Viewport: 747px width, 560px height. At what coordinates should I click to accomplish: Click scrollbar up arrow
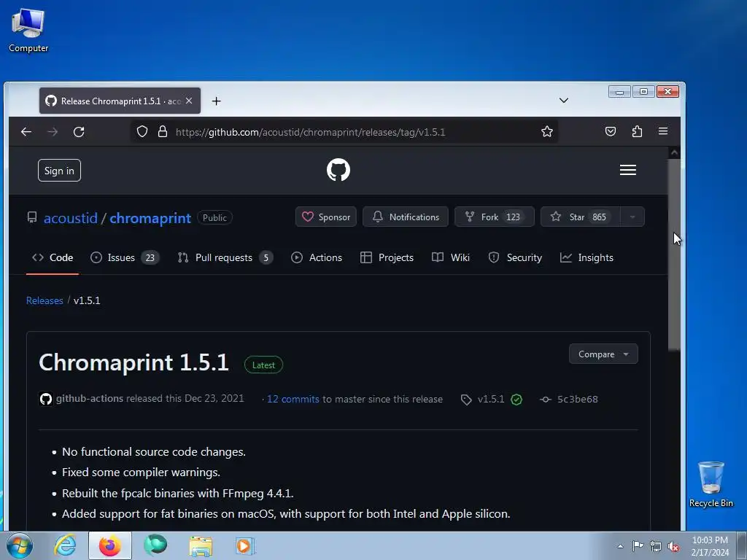point(674,153)
